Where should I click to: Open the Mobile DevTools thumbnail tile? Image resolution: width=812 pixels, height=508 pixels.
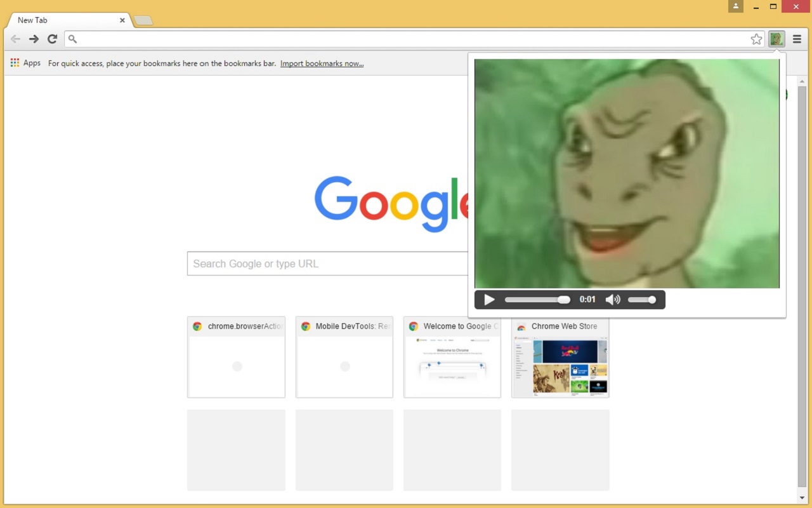click(344, 358)
